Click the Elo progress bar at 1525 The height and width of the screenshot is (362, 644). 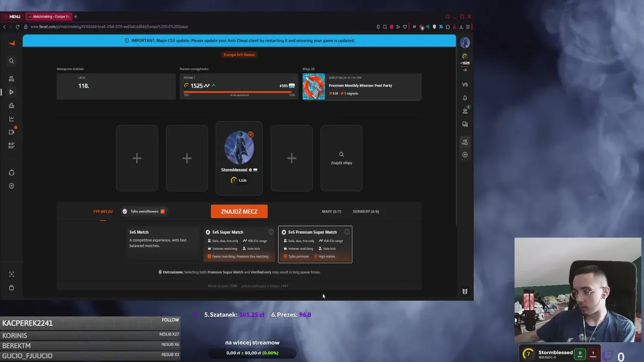tap(239, 92)
